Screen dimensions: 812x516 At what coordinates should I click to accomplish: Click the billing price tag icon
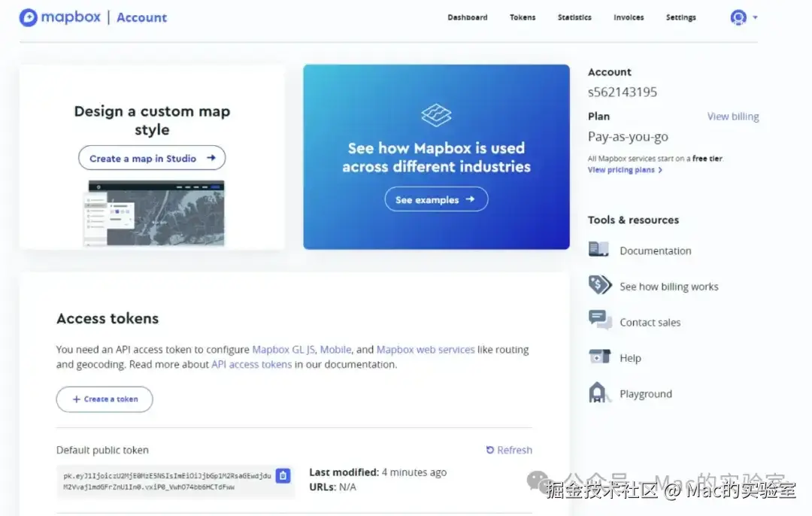tap(600, 285)
